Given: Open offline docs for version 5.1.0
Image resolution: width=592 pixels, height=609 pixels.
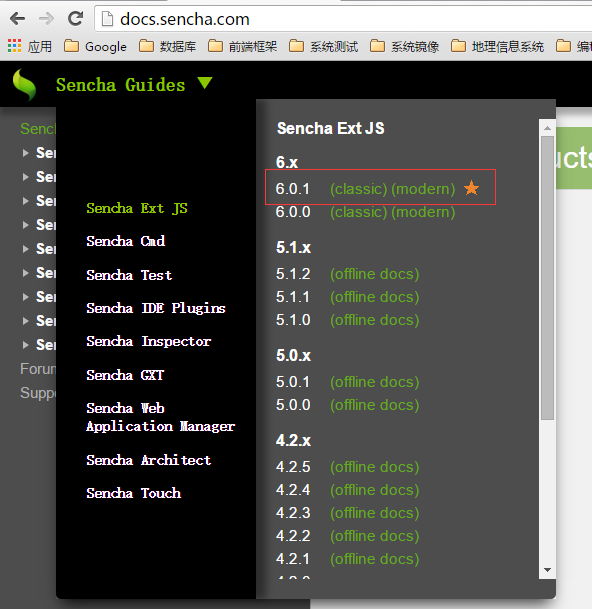Looking at the screenshot, I should pyautogui.click(x=375, y=320).
